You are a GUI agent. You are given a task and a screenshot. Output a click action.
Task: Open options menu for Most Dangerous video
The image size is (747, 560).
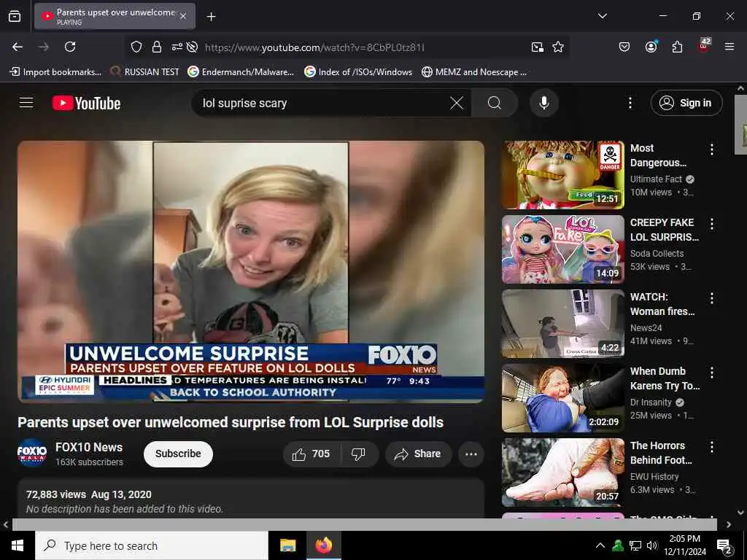[712, 149]
